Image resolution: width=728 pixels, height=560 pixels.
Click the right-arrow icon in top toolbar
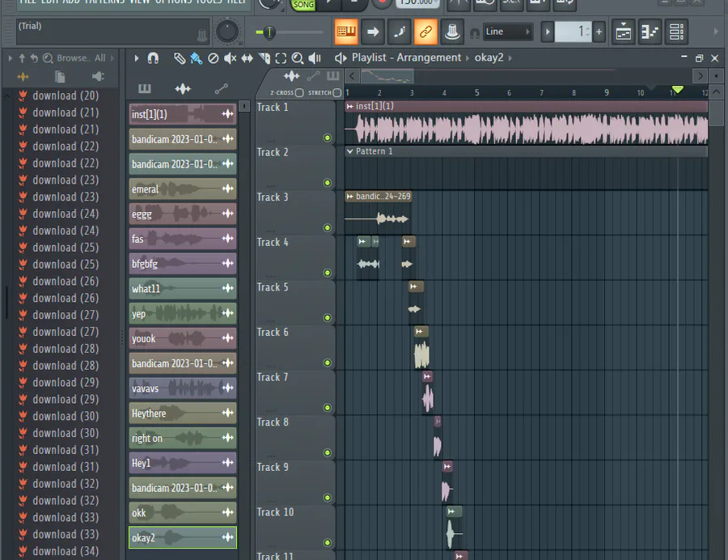coord(373,32)
